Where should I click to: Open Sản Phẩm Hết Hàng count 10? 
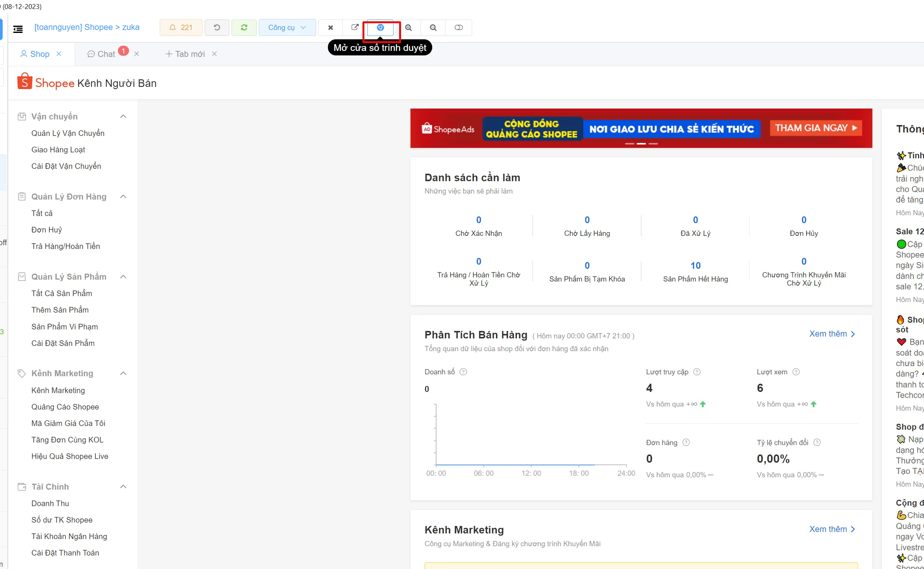(x=695, y=266)
